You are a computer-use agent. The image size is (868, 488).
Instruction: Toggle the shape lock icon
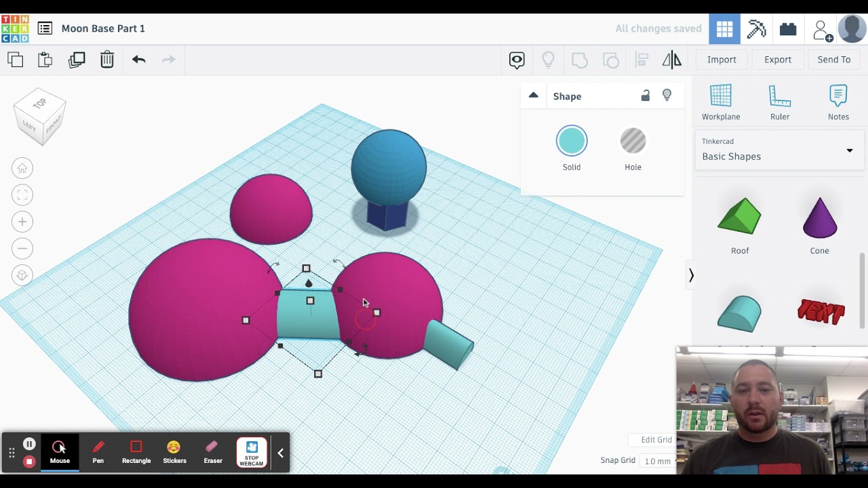point(646,96)
